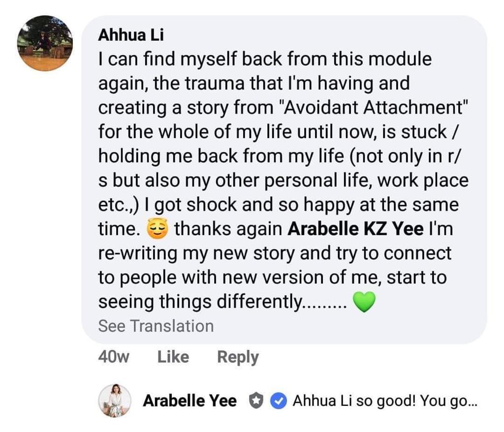504x432 pixels.
Task: Like Ahhua Li's comment
Action: point(173,357)
